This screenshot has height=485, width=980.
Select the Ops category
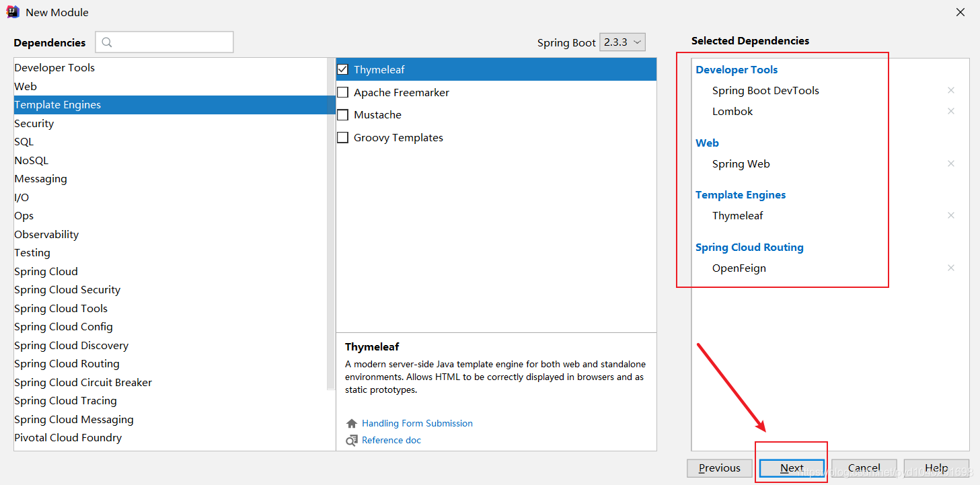point(170,216)
